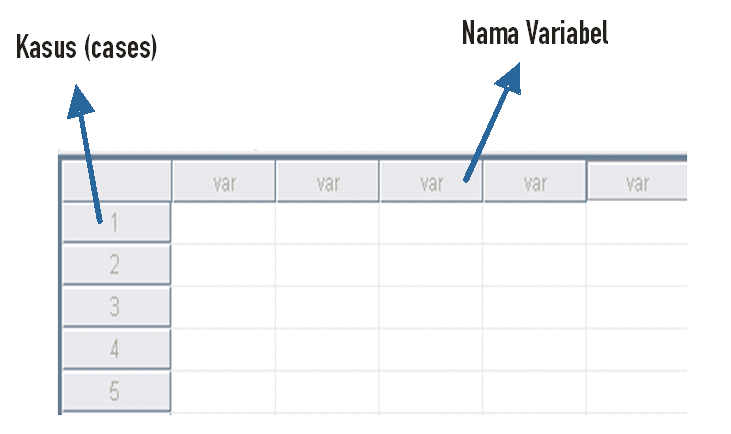
Task: Select cell in row 4, fourth var column
Action: pos(534,350)
